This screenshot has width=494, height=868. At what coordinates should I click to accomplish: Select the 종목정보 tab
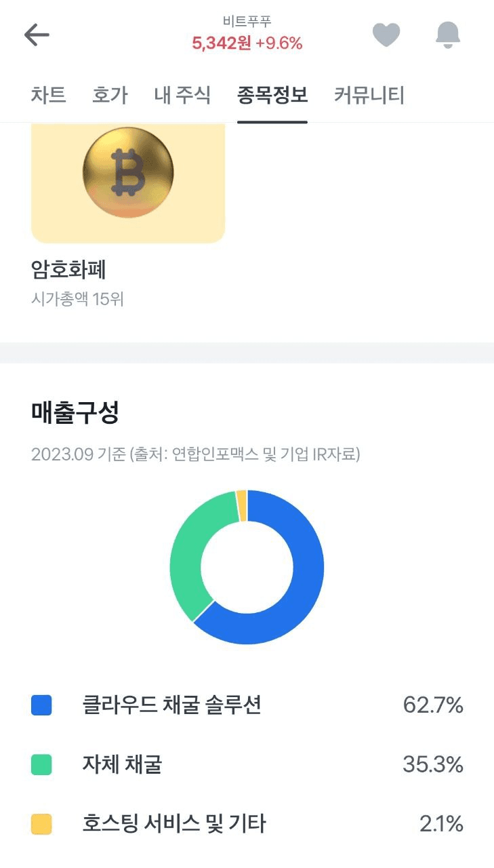pos(272,96)
